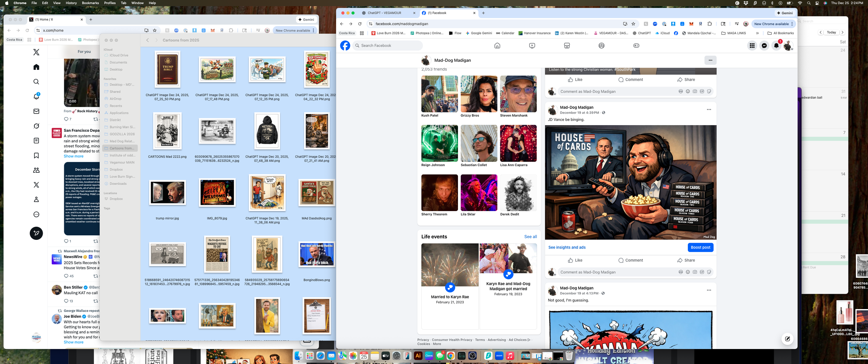Screen dimensions: 868x364
Task: Insert a GIF in the Facebook comment field
Action: pos(702,91)
